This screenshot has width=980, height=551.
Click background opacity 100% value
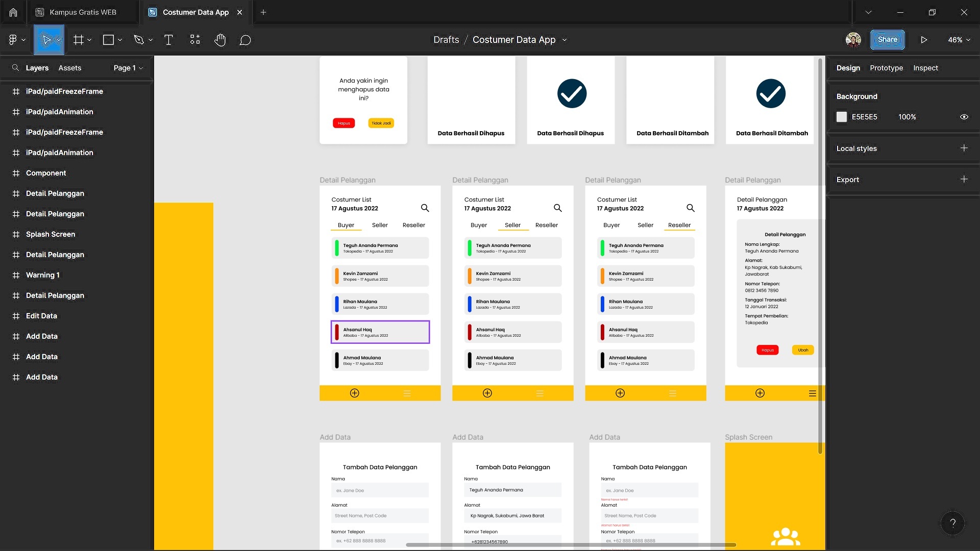[x=907, y=117]
